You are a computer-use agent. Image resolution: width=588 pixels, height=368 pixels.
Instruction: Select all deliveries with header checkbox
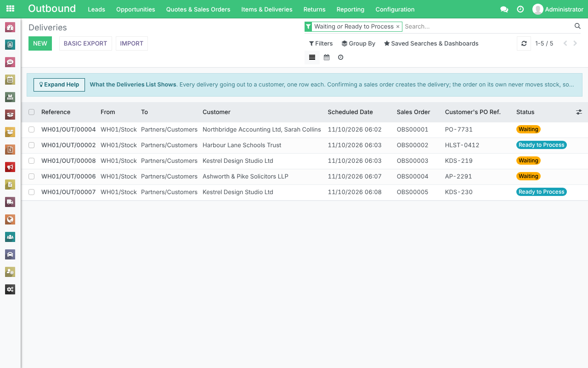click(31, 112)
